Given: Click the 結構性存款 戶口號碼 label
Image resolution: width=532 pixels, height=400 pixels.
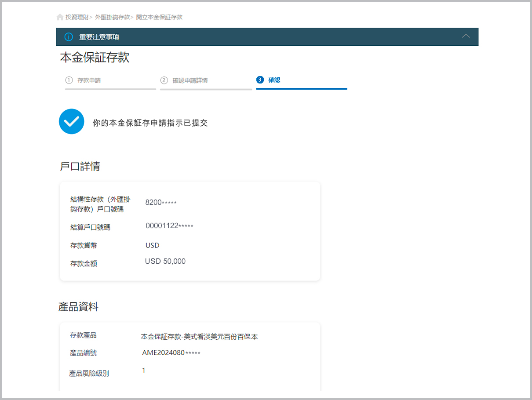Looking at the screenshot, I should pos(100,204).
